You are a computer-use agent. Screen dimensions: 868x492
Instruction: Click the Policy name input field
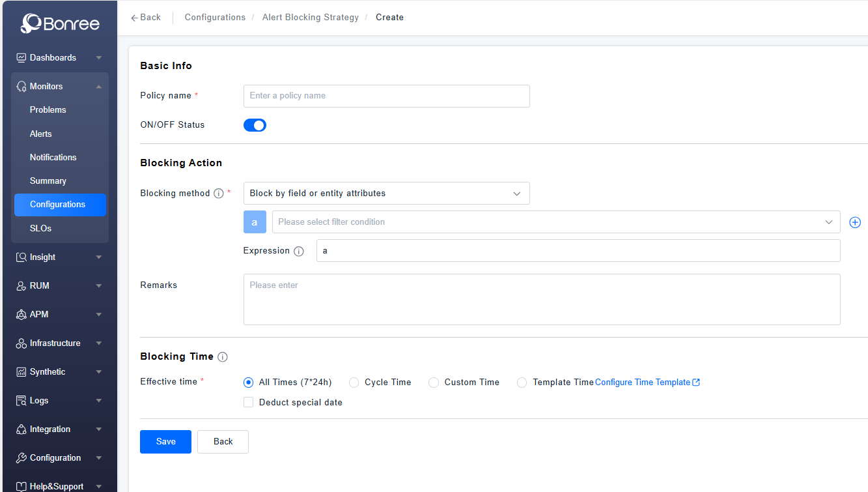coord(386,96)
